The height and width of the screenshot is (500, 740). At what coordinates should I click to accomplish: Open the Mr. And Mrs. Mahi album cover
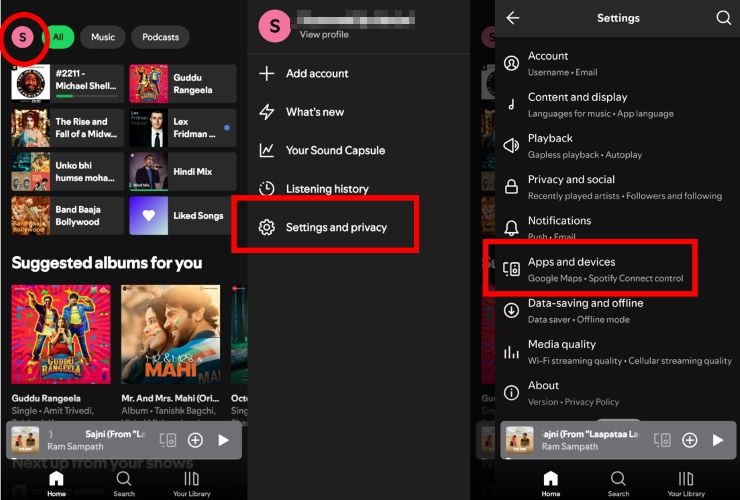170,334
